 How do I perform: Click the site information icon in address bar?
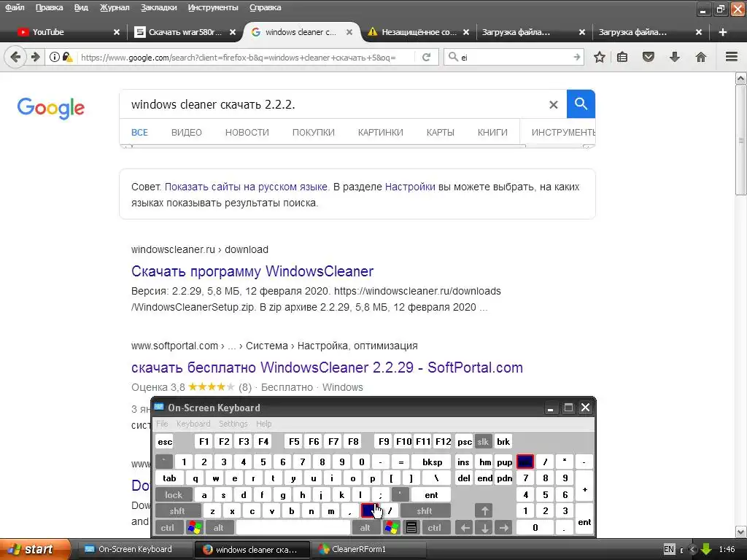(x=55, y=57)
